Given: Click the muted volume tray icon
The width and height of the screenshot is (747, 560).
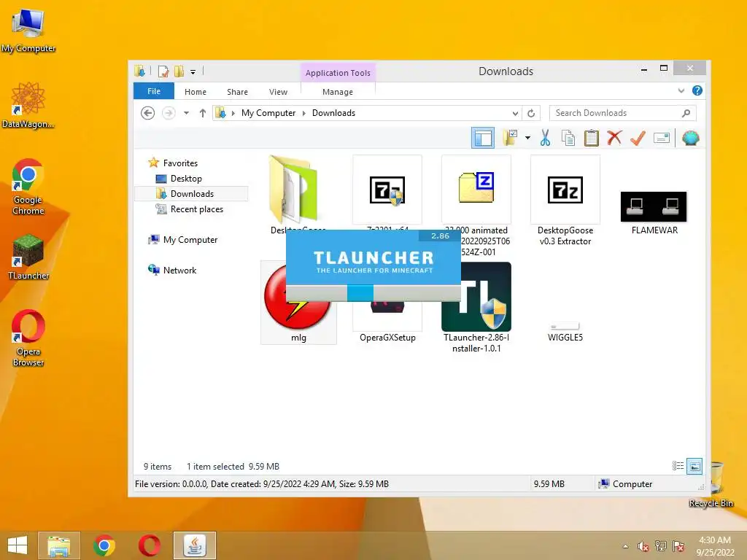Looking at the screenshot, I should [x=643, y=545].
